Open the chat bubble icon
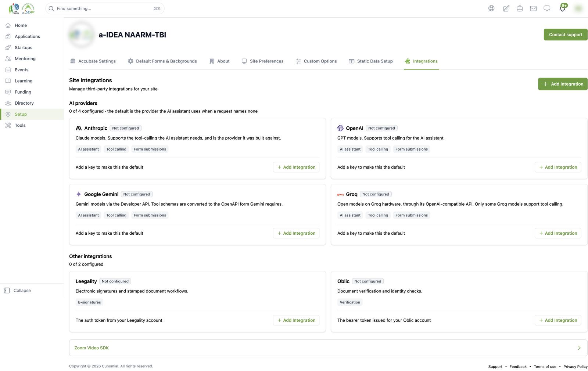588x371 pixels. (547, 8)
